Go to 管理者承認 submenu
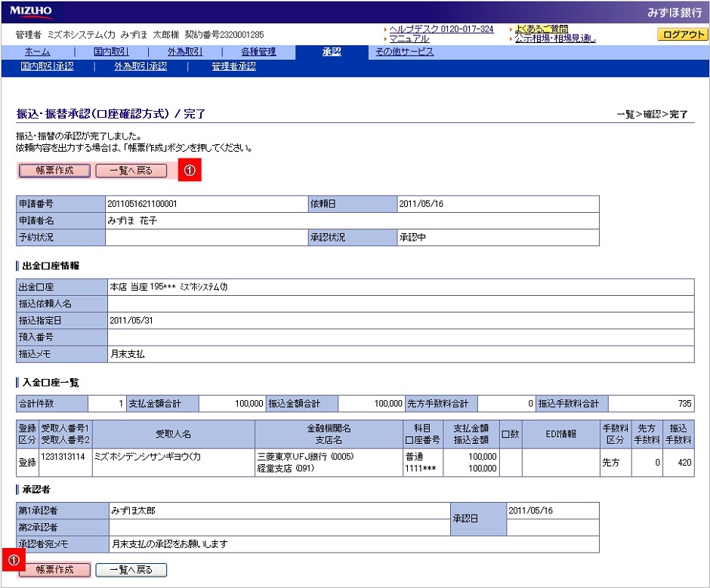Viewport: 710px width, 588px height. pos(233,66)
